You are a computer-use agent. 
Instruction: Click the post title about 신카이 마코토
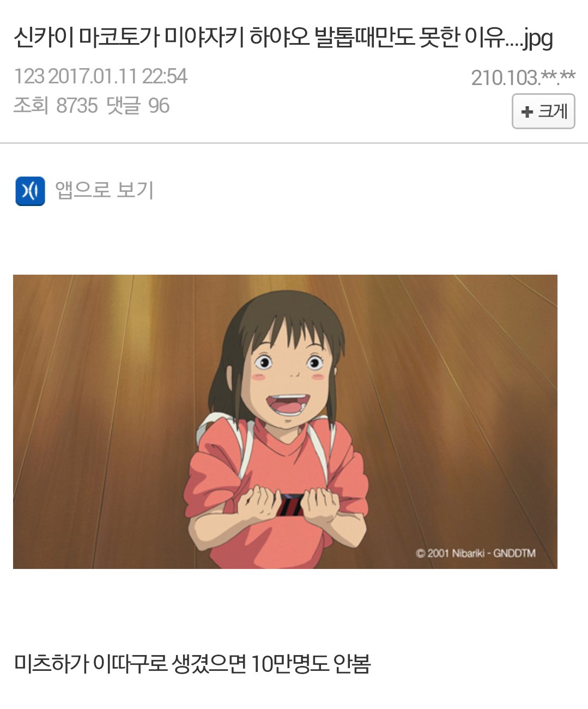283,38
